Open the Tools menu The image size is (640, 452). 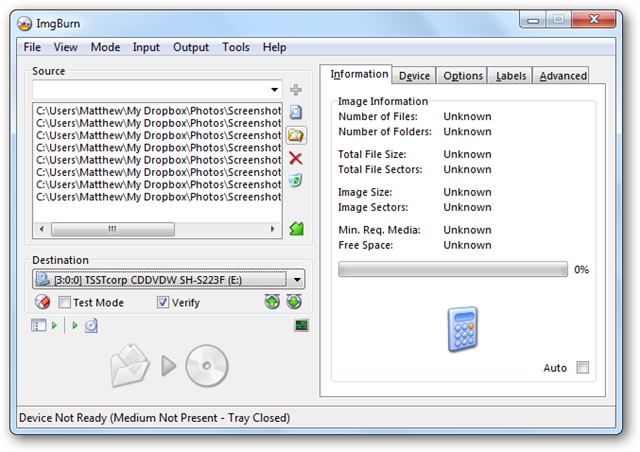[236, 47]
